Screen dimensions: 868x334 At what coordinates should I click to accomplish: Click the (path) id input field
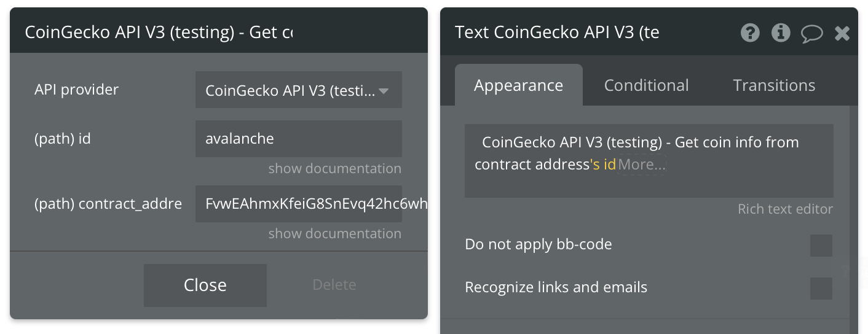coord(299,139)
